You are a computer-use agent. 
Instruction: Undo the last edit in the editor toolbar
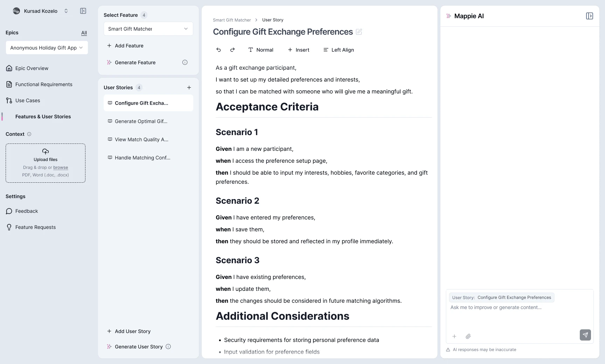coord(218,50)
